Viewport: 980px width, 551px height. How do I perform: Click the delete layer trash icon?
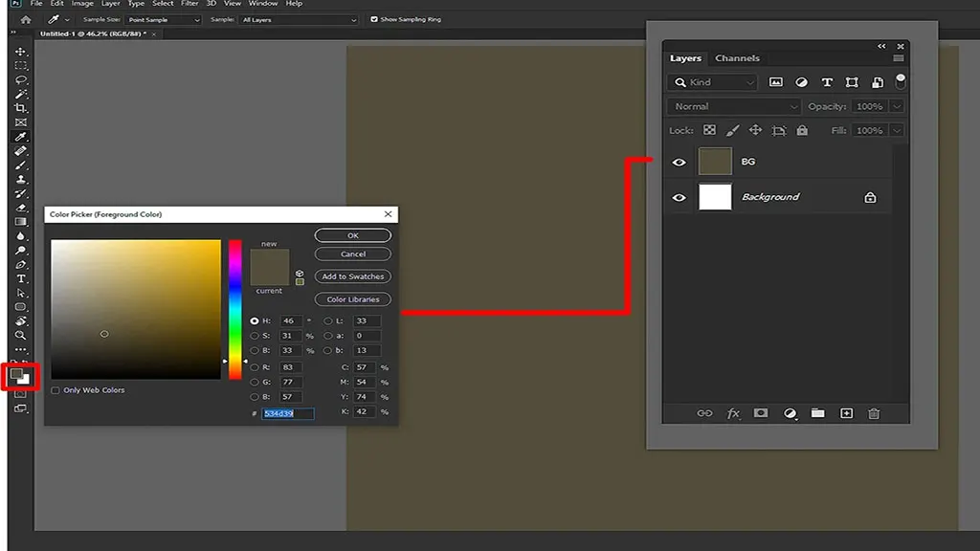point(874,413)
